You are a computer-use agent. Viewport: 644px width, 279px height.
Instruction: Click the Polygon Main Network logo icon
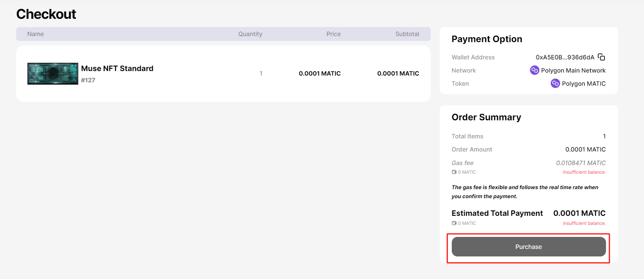[534, 70]
